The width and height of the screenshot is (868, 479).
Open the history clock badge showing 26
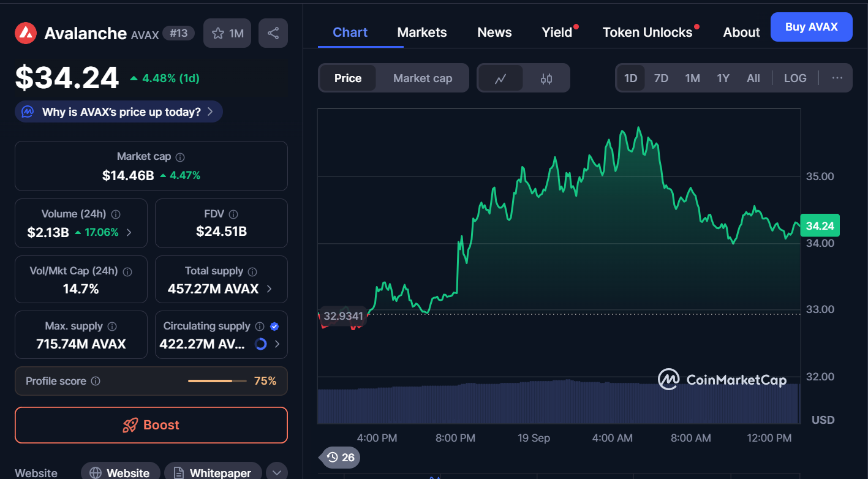341,458
